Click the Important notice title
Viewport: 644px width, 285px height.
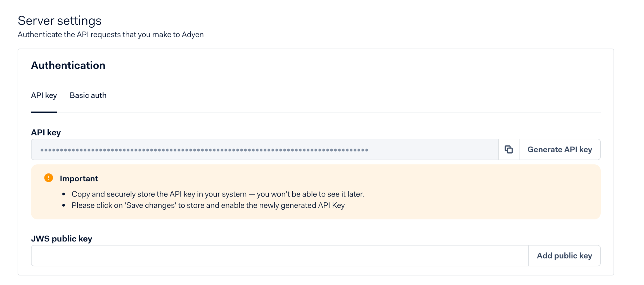(x=79, y=179)
